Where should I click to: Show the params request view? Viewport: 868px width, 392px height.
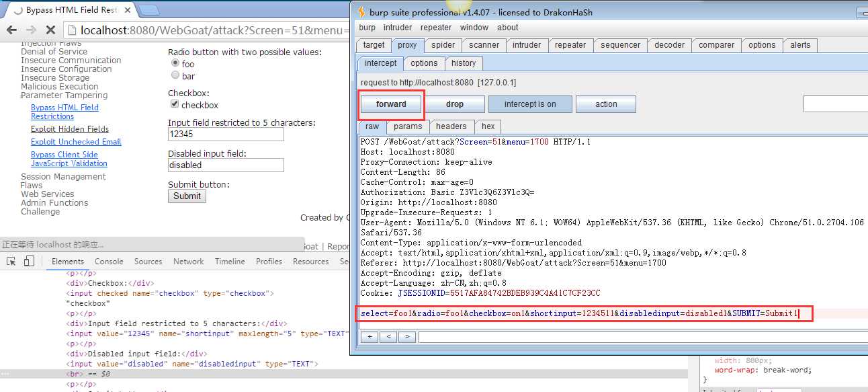pyautogui.click(x=408, y=126)
